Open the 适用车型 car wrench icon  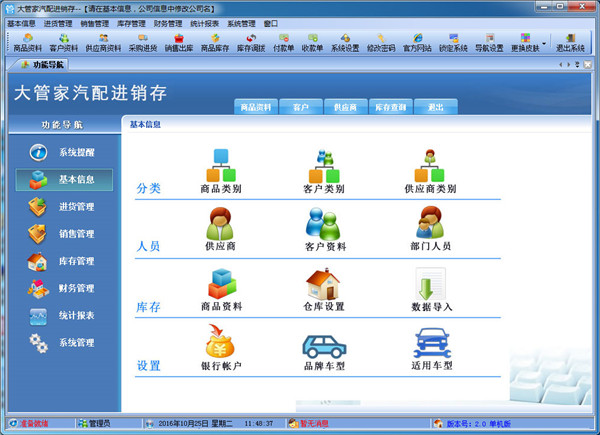pyautogui.click(x=432, y=348)
